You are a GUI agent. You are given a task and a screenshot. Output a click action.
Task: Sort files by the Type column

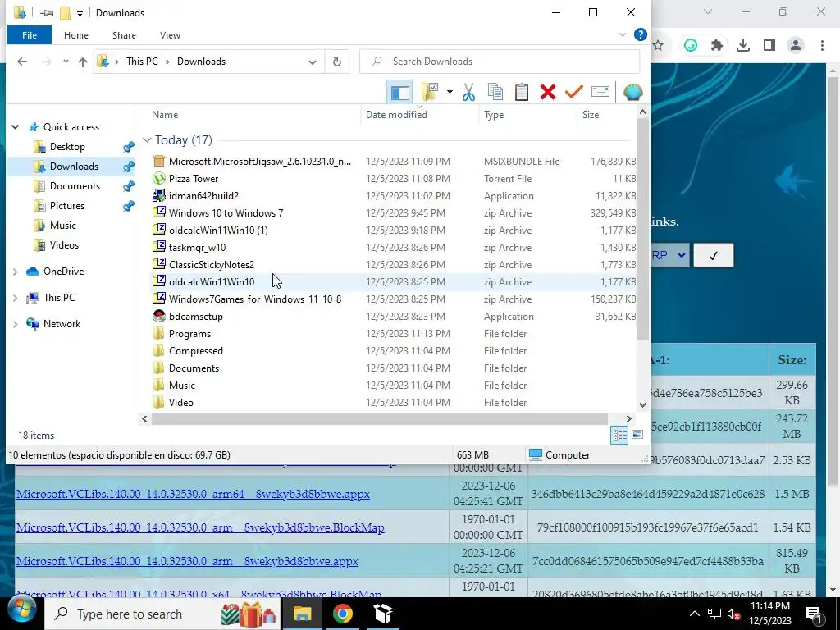(x=493, y=115)
